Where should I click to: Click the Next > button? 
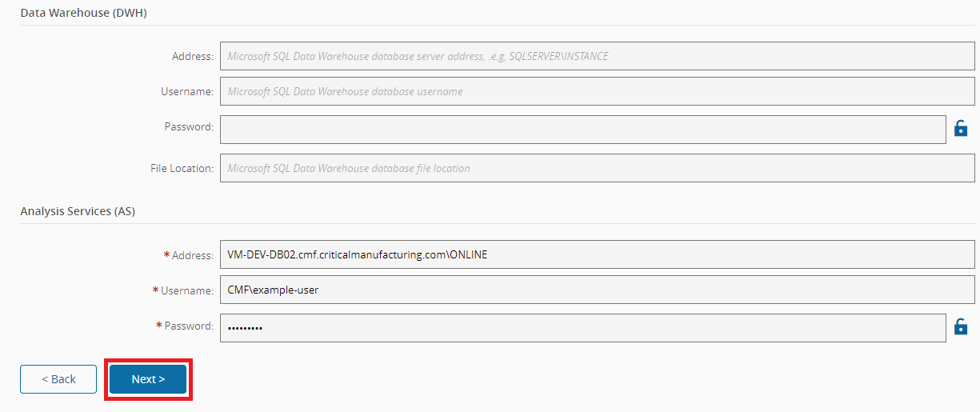[148, 379]
